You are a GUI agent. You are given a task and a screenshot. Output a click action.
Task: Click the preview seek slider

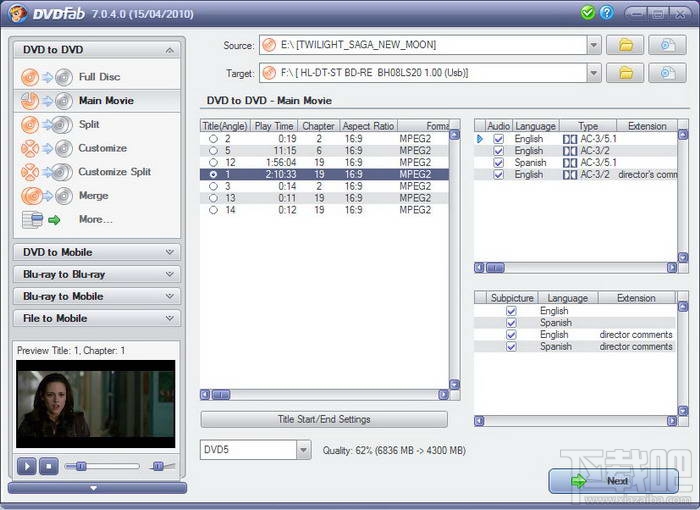click(x=102, y=467)
